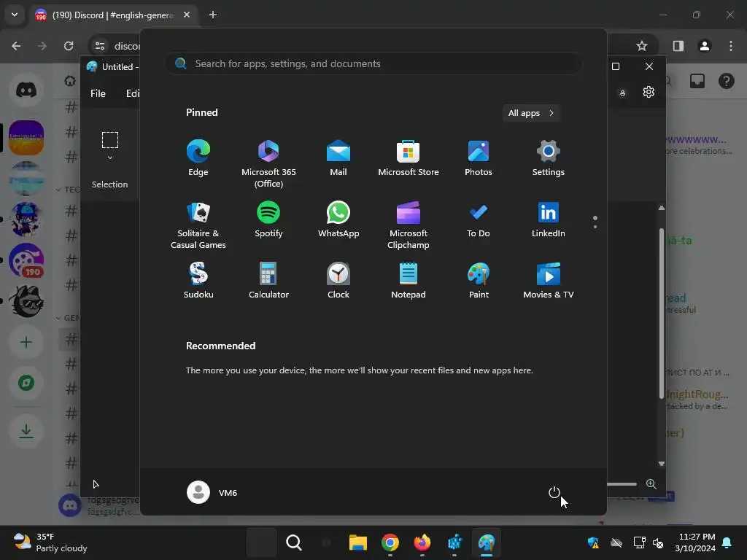Reload the Chrome page
This screenshot has width=747, height=560.
[69, 46]
